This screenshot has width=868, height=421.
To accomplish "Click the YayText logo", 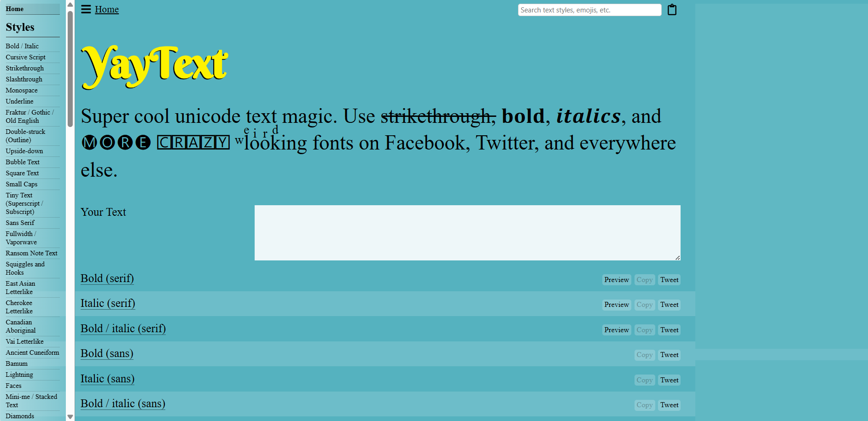I will 154,67.
